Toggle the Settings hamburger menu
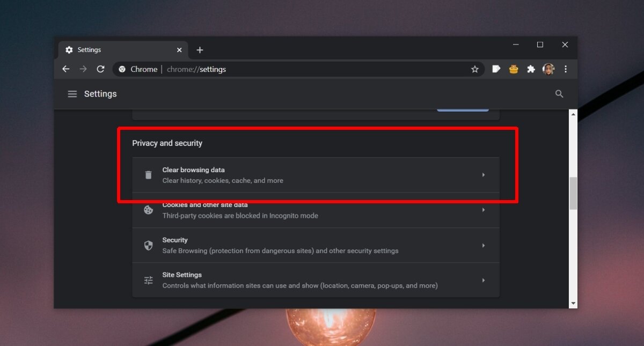Screen dimensions: 644x346 (72, 93)
